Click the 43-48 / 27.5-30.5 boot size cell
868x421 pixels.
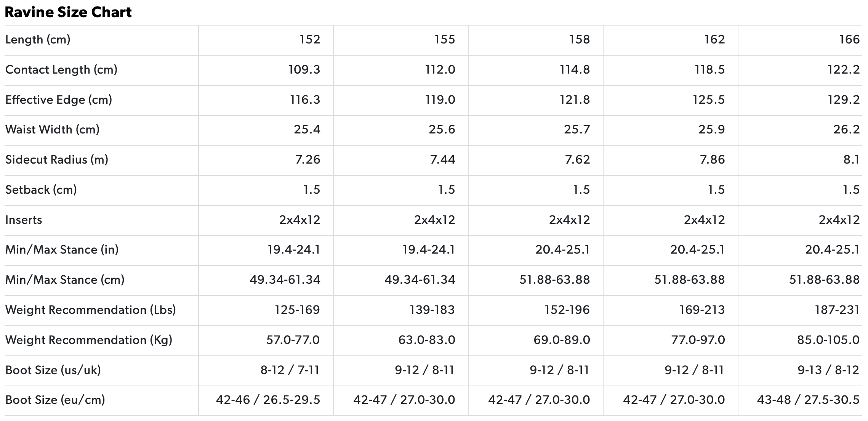(x=808, y=400)
